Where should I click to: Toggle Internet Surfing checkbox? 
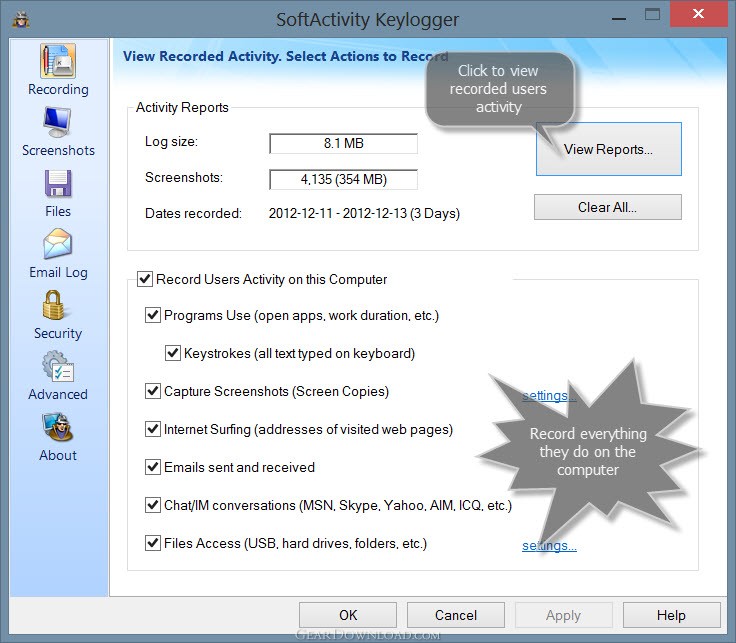153,429
